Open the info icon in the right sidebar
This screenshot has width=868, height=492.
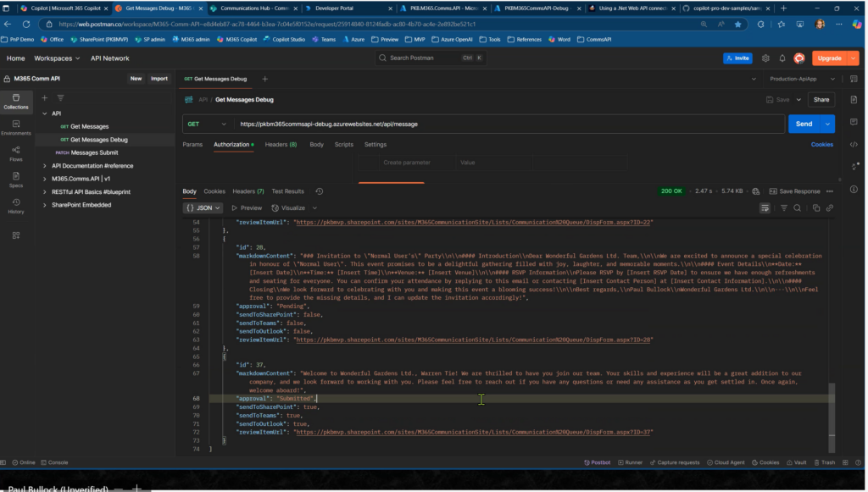tap(854, 189)
